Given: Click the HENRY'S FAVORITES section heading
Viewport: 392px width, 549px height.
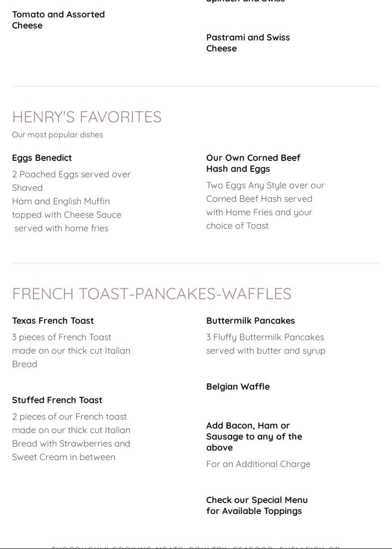Looking at the screenshot, I should [x=87, y=117].
